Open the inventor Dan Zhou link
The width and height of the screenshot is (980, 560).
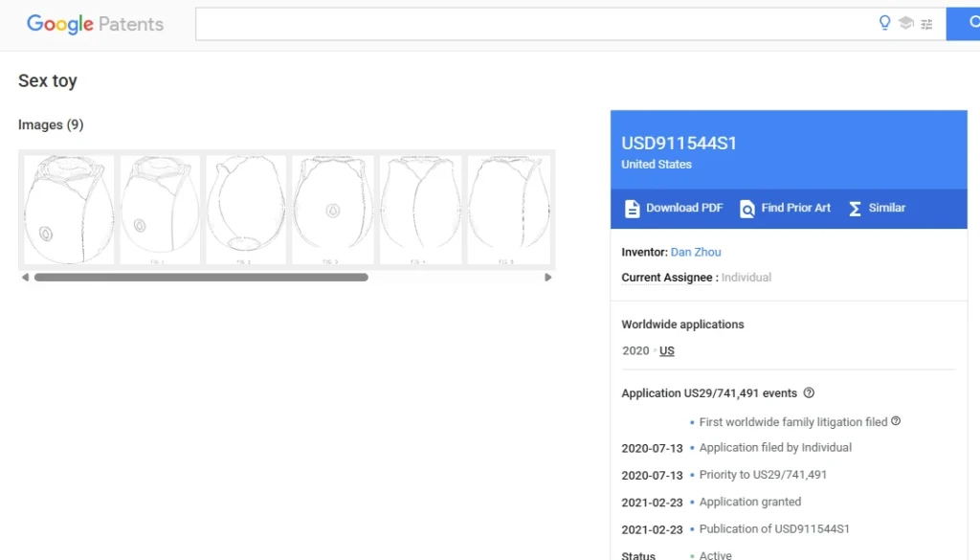tap(696, 252)
